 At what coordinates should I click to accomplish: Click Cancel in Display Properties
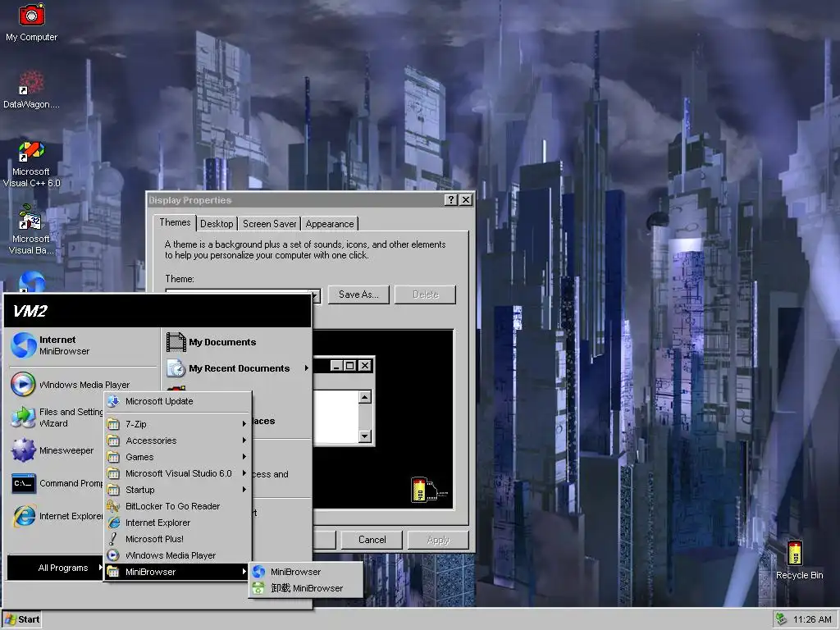(372, 540)
